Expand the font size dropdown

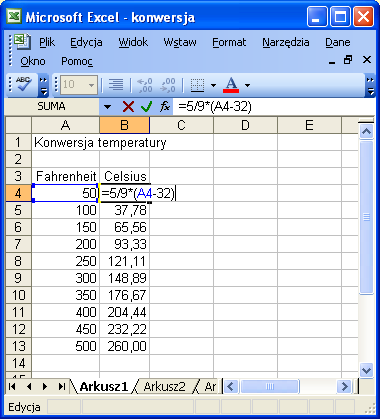91,85
